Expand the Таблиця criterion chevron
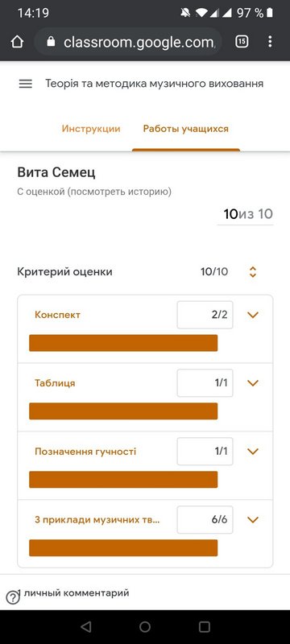The width and height of the screenshot is (290, 644). click(253, 383)
